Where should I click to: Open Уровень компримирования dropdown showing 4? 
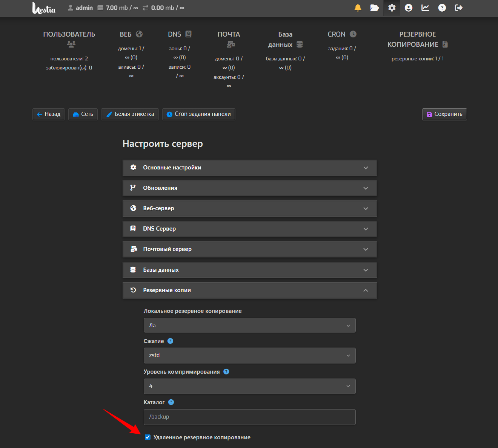pos(250,386)
